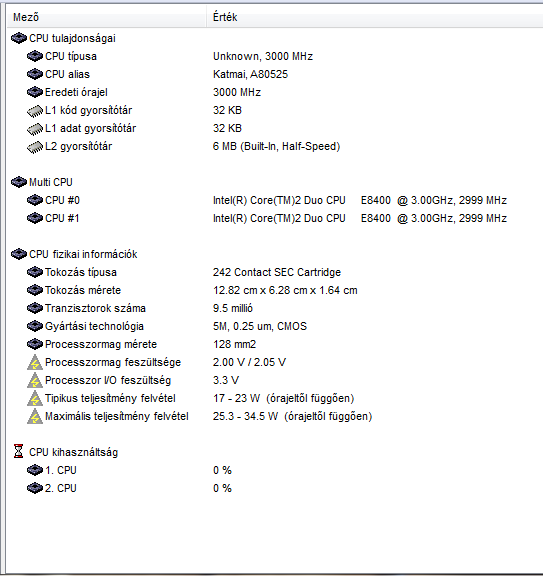
Task: Click the chip icon beside CPU típusa
Action: pos(35,56)
